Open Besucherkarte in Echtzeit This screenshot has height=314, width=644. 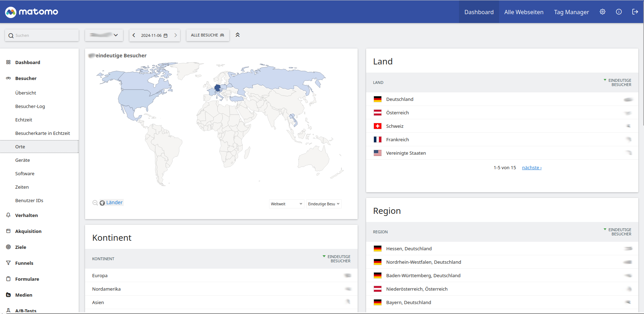(x=43, y=133)
